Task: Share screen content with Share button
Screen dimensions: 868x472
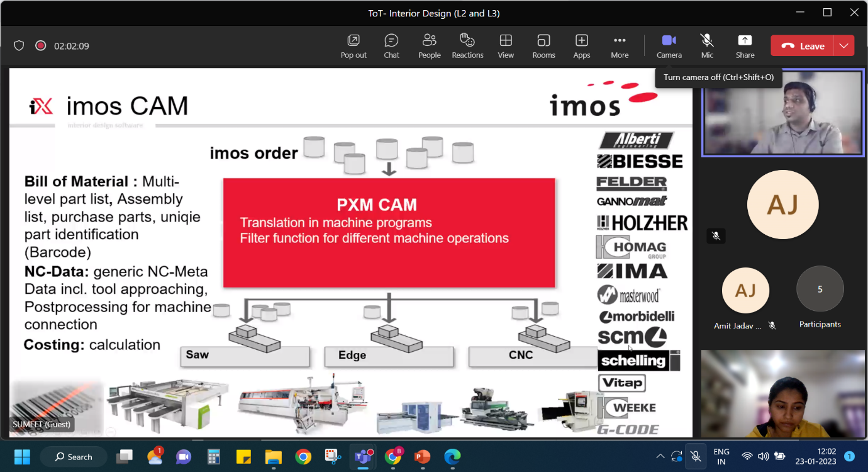Action: (x=745, y=46)
